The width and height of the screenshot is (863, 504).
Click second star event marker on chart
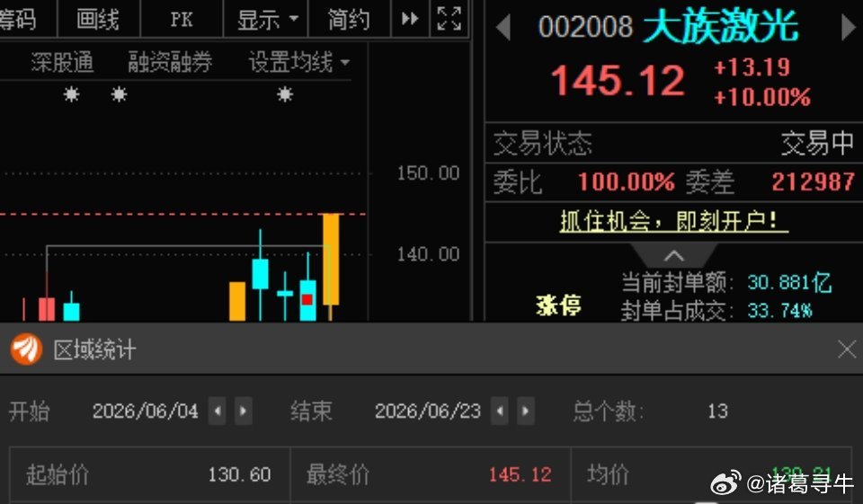pos(119,94)
